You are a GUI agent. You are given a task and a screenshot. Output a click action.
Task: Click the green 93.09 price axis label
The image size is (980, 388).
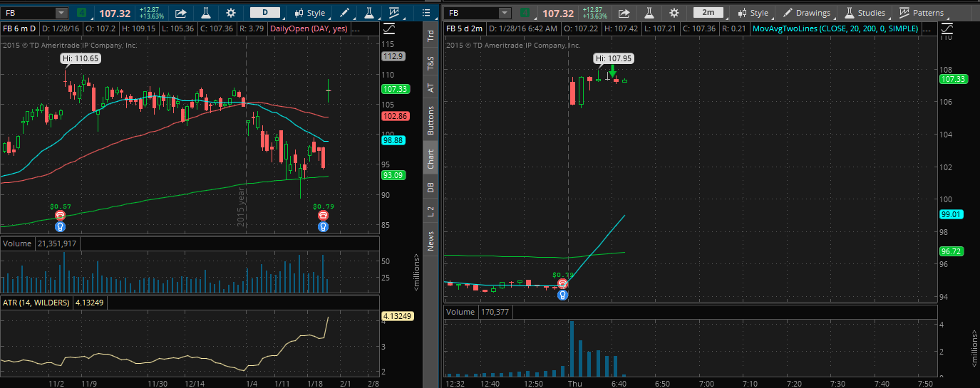point(393,175)
